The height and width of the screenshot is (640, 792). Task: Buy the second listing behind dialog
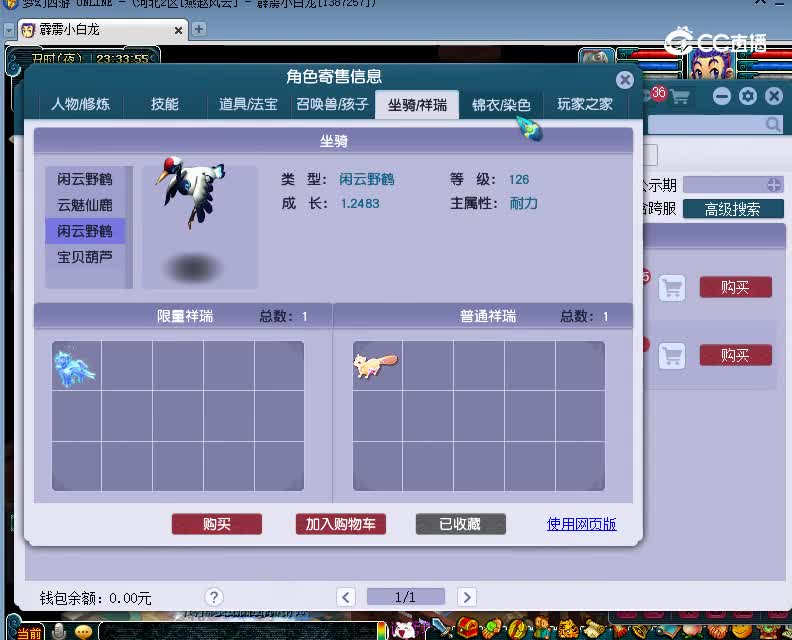tap(735, 355)
